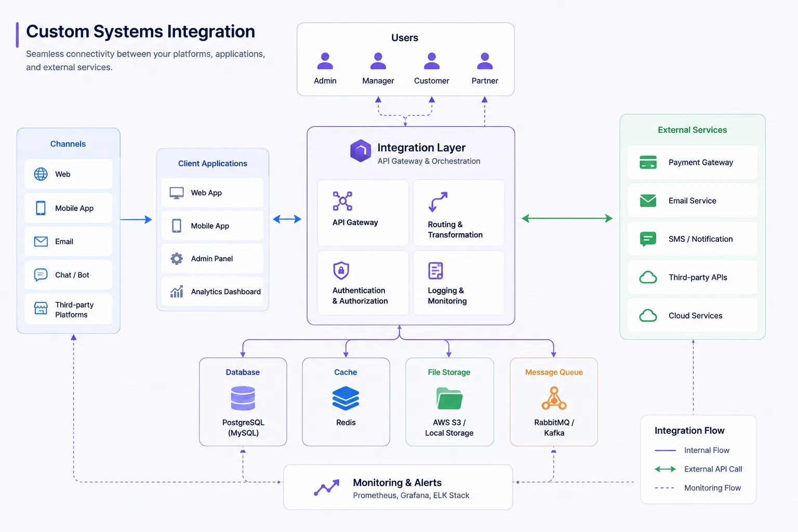Click the Logging & Monitoring document icon

[435, 271]
